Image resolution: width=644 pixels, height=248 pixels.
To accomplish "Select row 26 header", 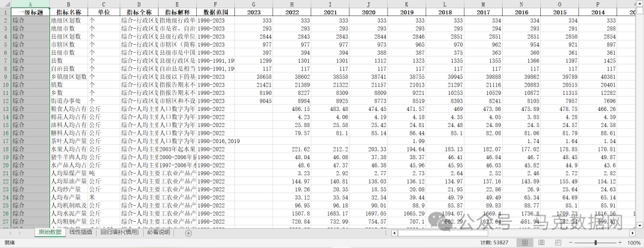I will pos(5,213).
